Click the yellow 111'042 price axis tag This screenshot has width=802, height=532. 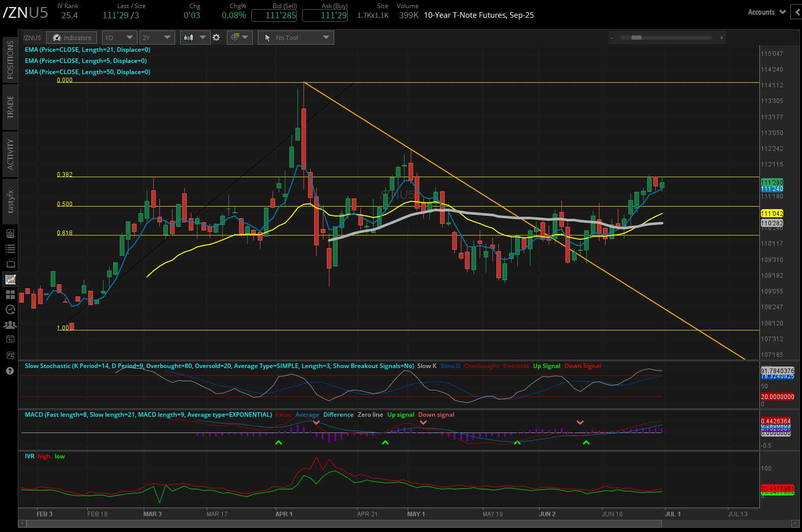772,214
